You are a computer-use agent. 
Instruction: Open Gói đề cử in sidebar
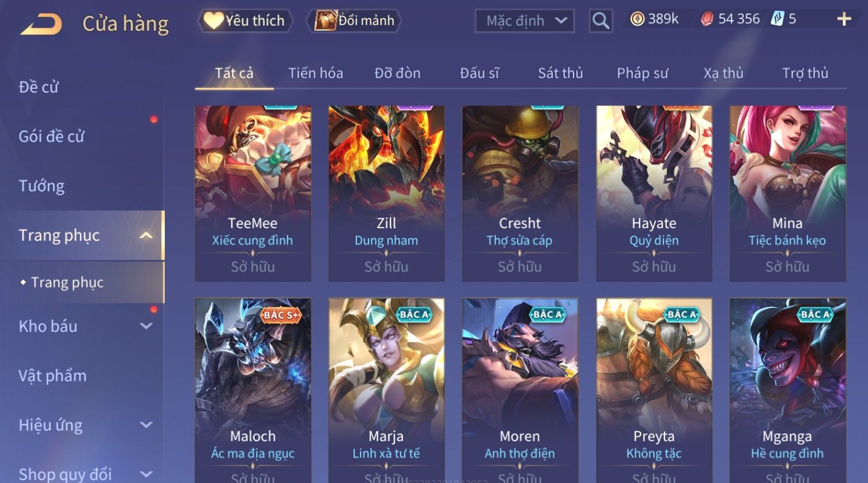coord(51,137)
